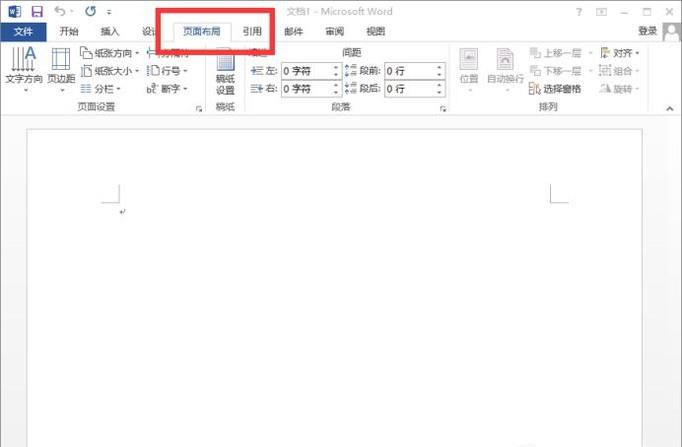
Task: Switch to the 邮件 tab
Action: pos(294,31)
